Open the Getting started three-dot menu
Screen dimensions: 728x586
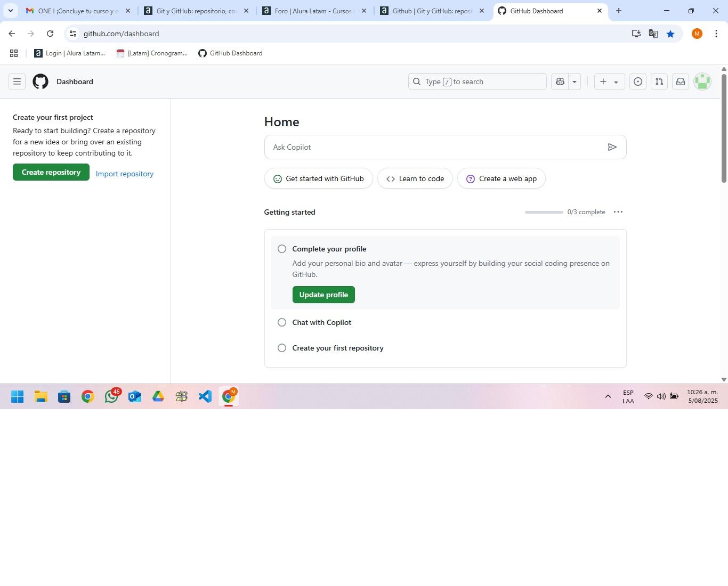coord(618,212)
